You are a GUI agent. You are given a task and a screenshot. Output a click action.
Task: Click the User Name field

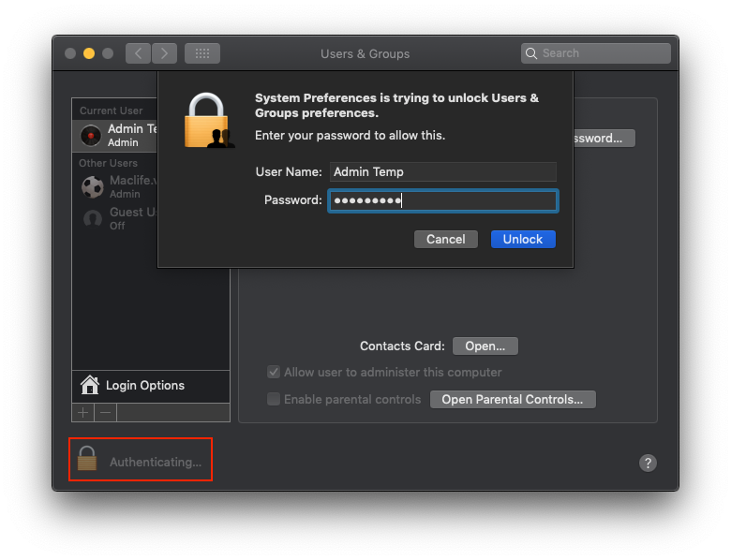[x=442, y=171]
